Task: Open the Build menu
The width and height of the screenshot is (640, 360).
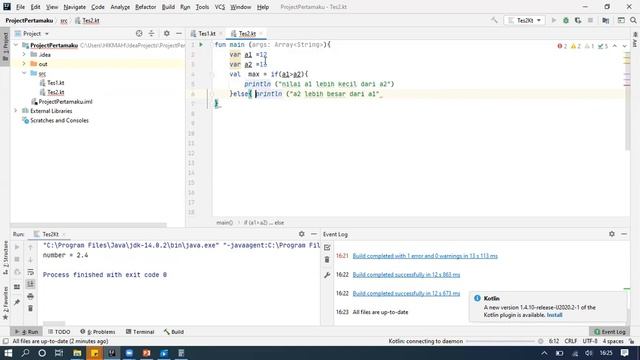Action: [168, 7]
